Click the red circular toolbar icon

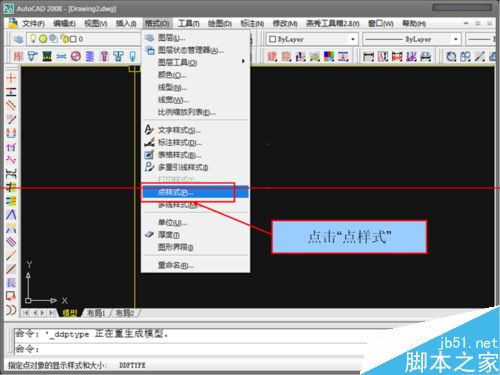pos(76,56)
